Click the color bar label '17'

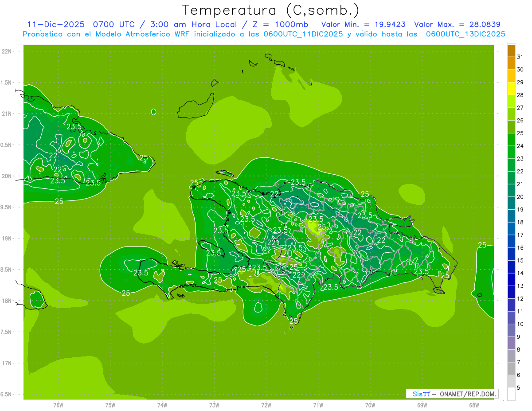coord(520,235)
